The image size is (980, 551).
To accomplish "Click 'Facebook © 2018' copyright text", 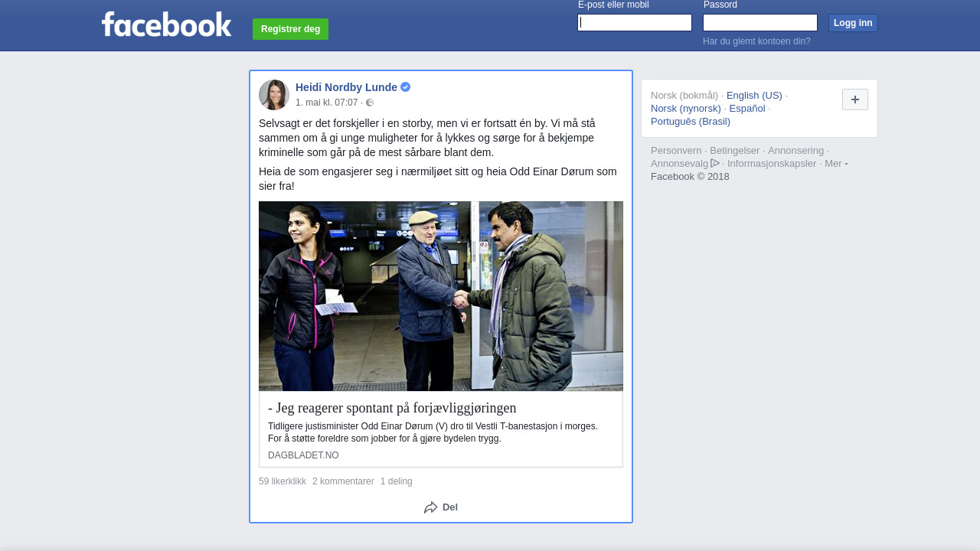I will (x=690, y=177).
